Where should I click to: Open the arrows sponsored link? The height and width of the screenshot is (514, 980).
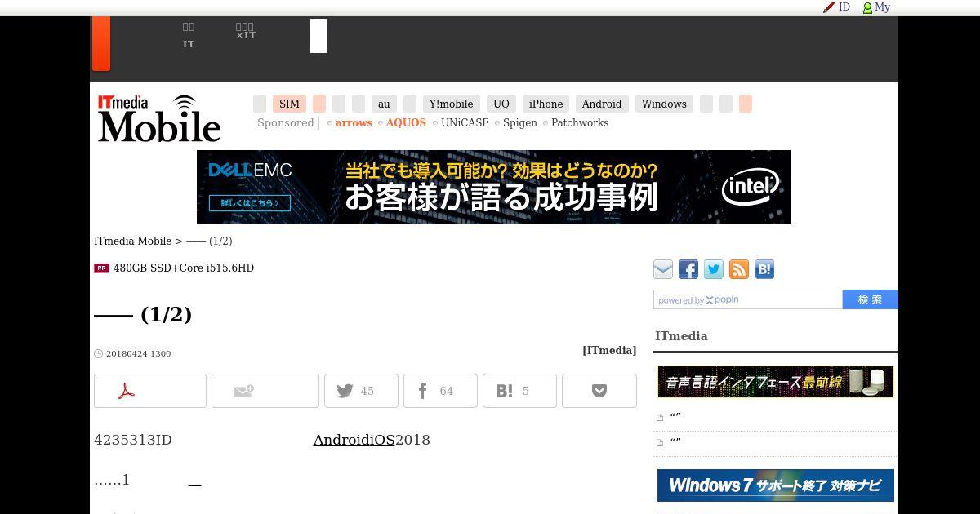(x=354, y=122)
